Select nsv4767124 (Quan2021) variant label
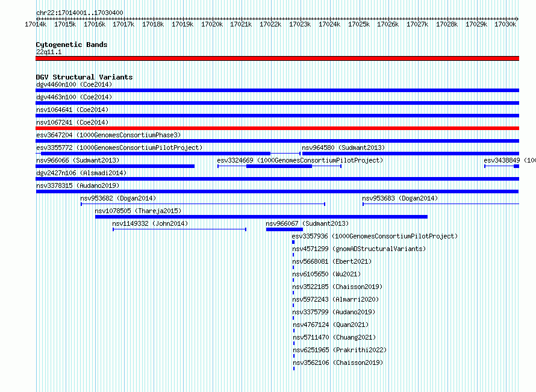The image size is (536, 392). 331,325
